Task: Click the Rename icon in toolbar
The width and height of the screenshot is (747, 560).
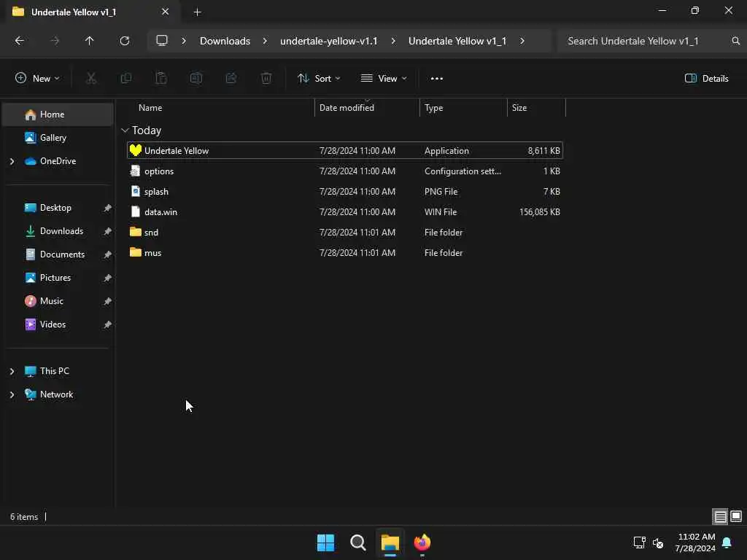Action: [x=196, y=79]
